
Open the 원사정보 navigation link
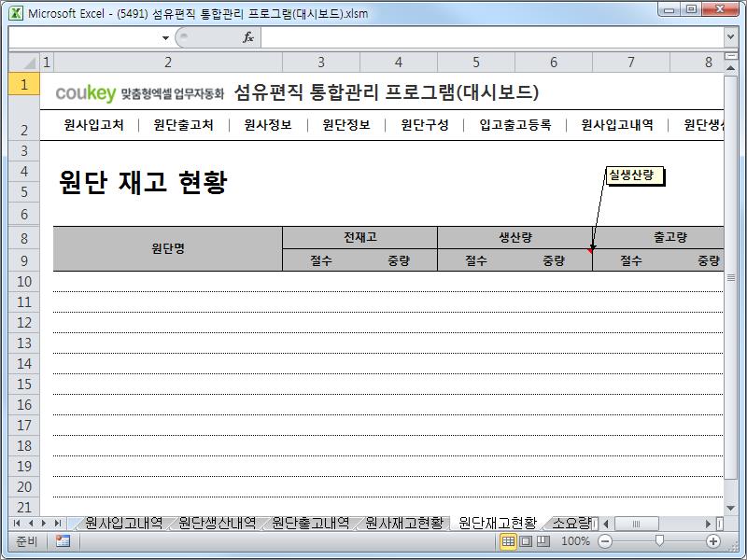(268, 125)
